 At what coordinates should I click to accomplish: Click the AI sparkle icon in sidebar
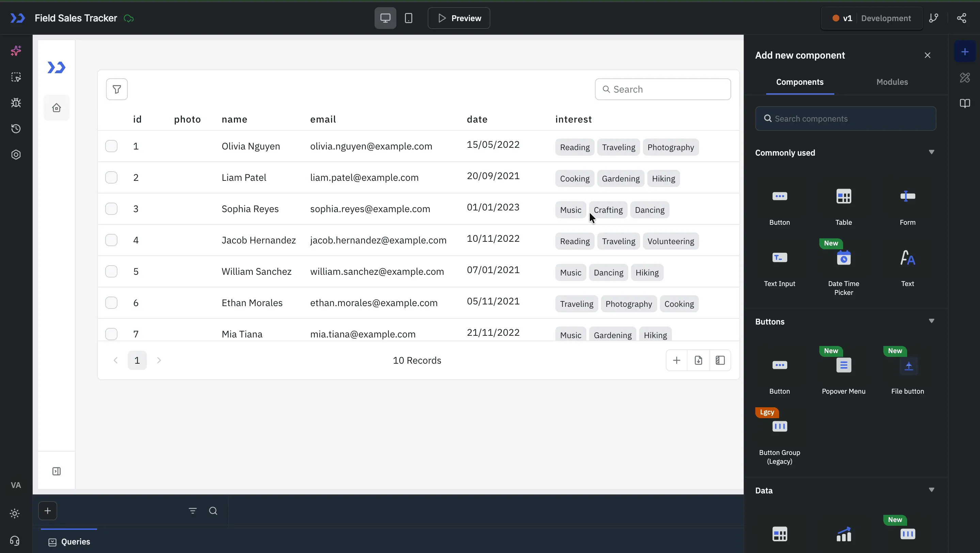[16, 51]
